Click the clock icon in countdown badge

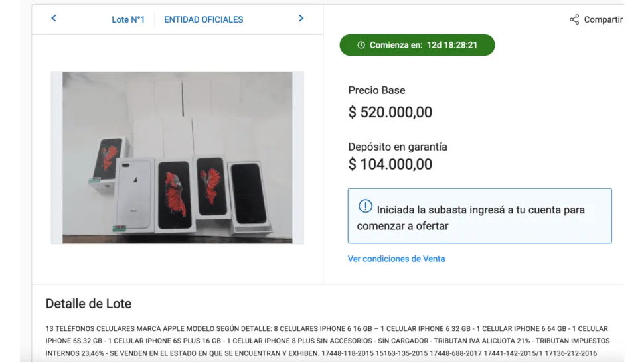coord(361,45)
